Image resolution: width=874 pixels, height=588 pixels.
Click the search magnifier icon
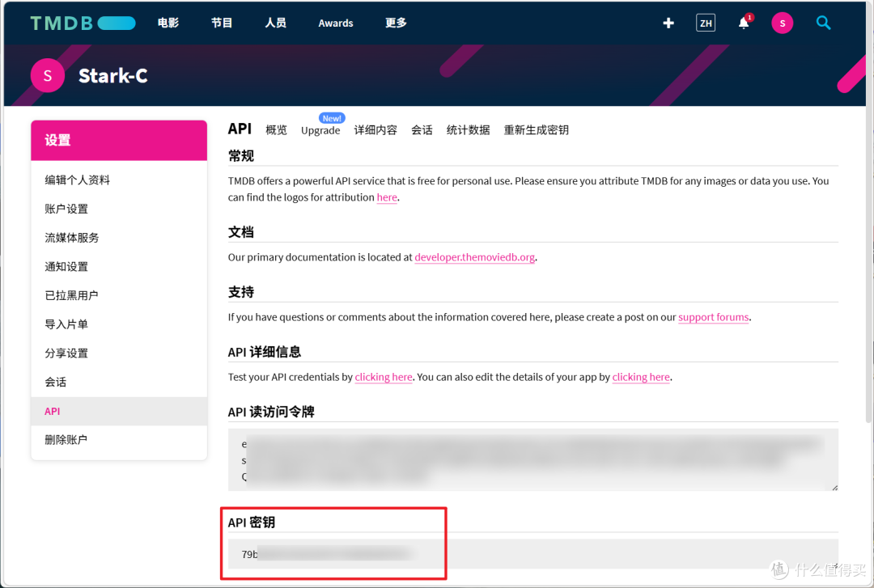coord(823,23)
